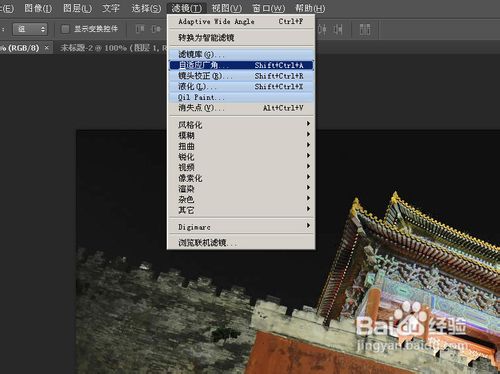Expand the 模糊 submenu

coord(241,135)
